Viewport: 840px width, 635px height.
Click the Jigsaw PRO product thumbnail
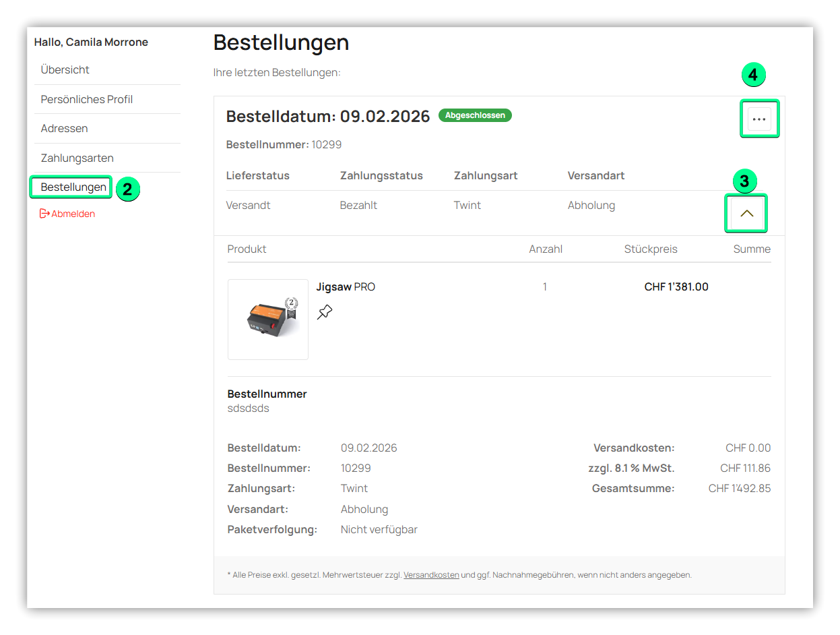click(268, 320)
